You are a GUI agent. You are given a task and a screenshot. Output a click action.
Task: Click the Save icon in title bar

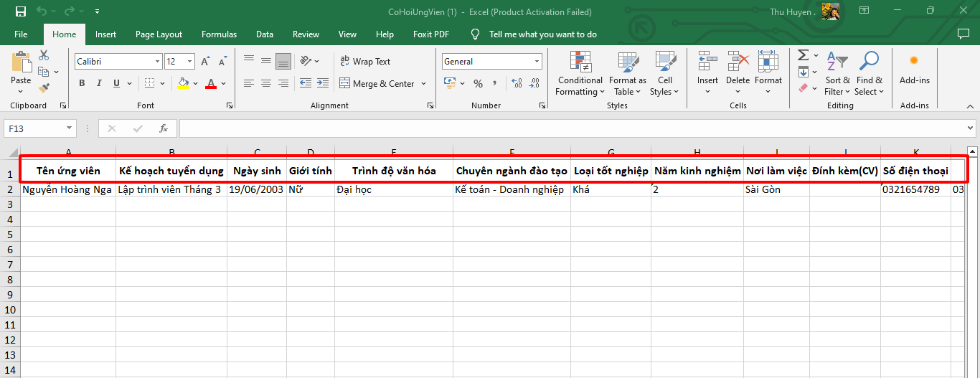pyautogui.click(x=20, y=11)
